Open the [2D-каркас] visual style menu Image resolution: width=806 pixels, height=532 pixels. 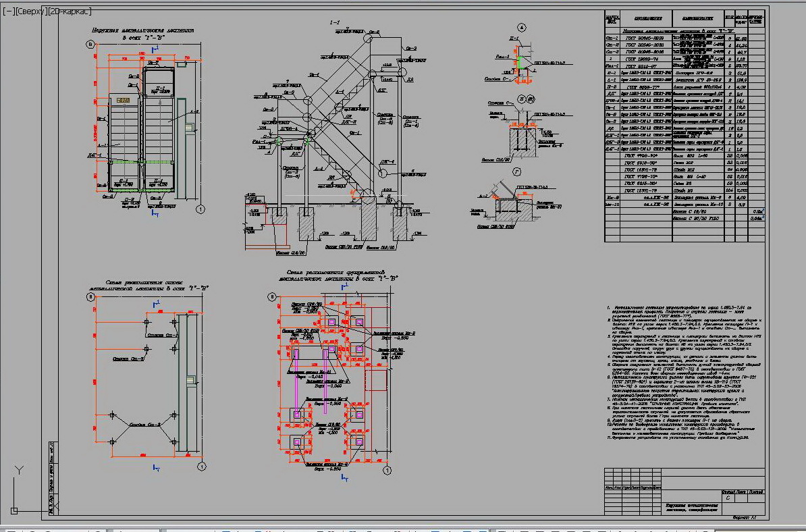tap(70, 12)
